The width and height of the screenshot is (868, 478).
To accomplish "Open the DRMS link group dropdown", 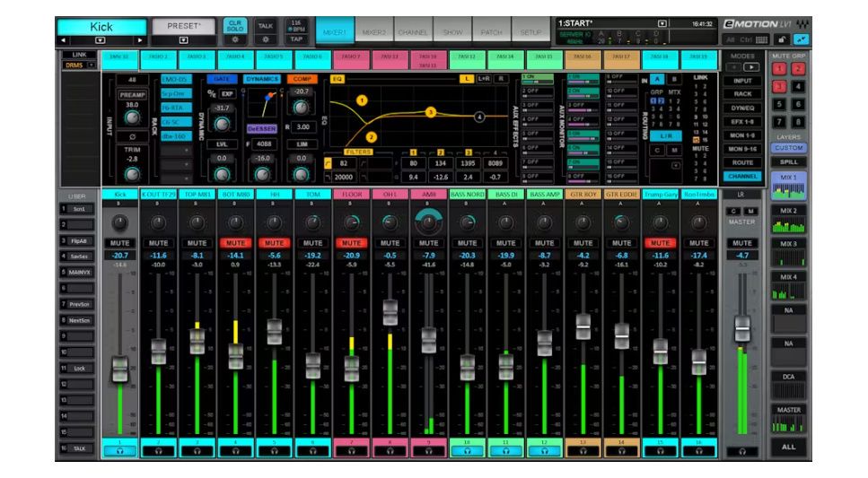I will pos(91,65).
